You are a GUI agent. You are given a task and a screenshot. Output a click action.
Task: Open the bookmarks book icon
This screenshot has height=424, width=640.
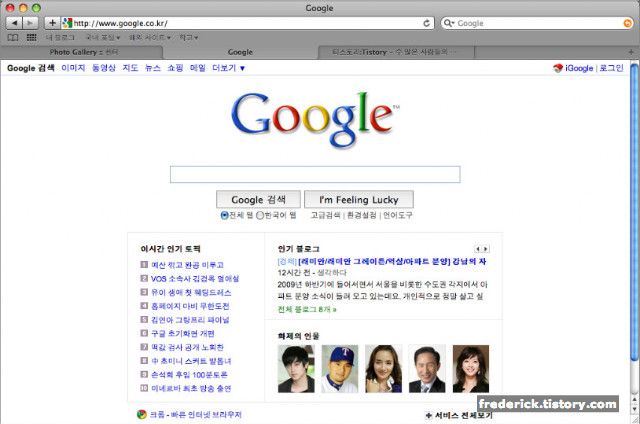(13, 38)
